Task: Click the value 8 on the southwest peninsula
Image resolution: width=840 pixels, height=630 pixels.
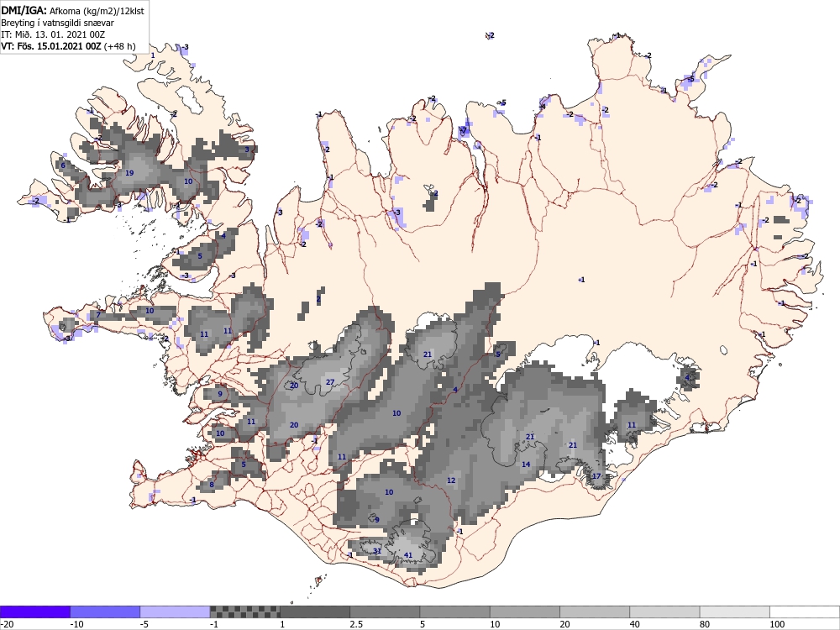Action: pyautogui.click(x=212, y=485)
